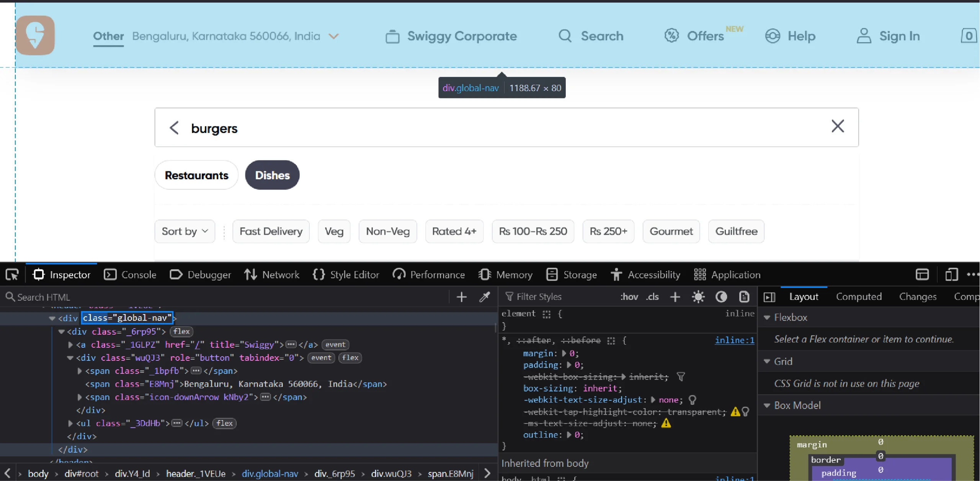Open the Network devtools tab
The width and height of the screenshot is (980, 481).
pos(272,275)
